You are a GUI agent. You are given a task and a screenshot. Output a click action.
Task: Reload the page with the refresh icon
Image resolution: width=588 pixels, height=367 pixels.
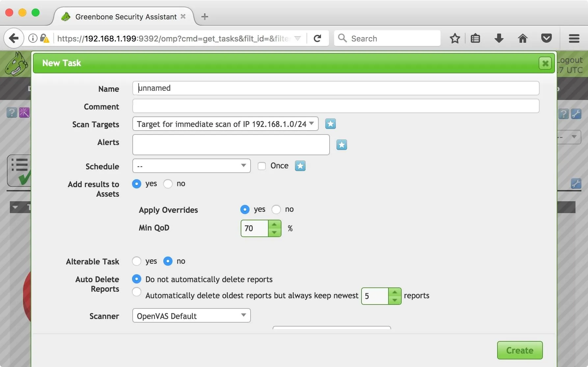click(317, 38)
